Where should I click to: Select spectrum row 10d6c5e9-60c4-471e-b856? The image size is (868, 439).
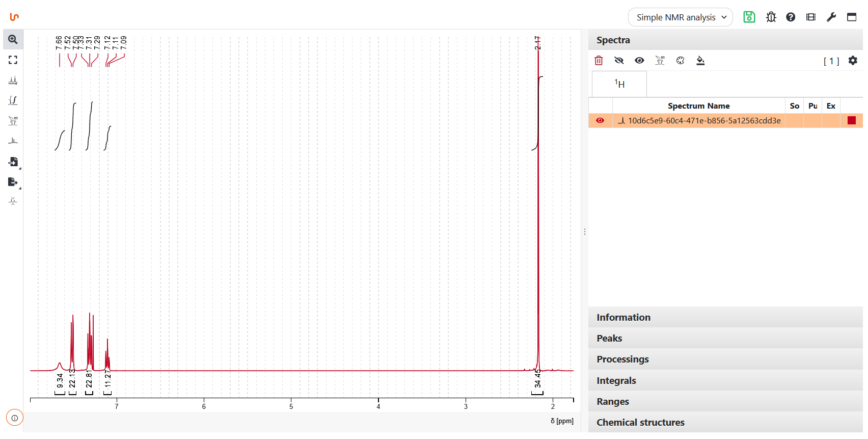tap(703, 121)
